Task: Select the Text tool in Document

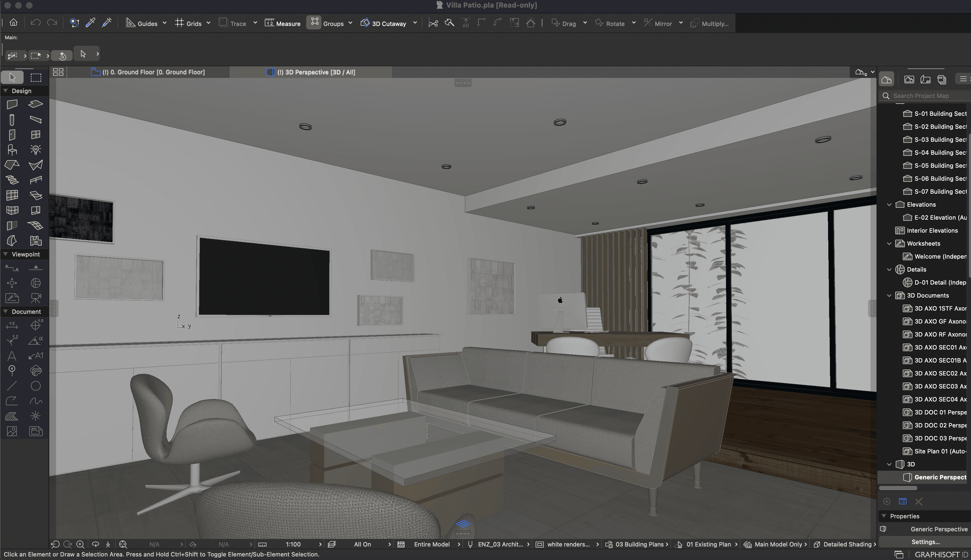Action: (12, 356)
